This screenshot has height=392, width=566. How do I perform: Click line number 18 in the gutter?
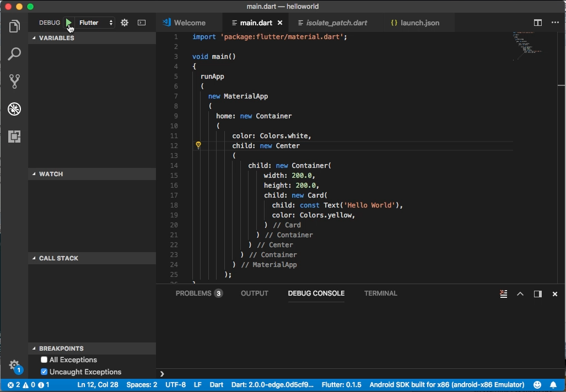pos(174,205)
